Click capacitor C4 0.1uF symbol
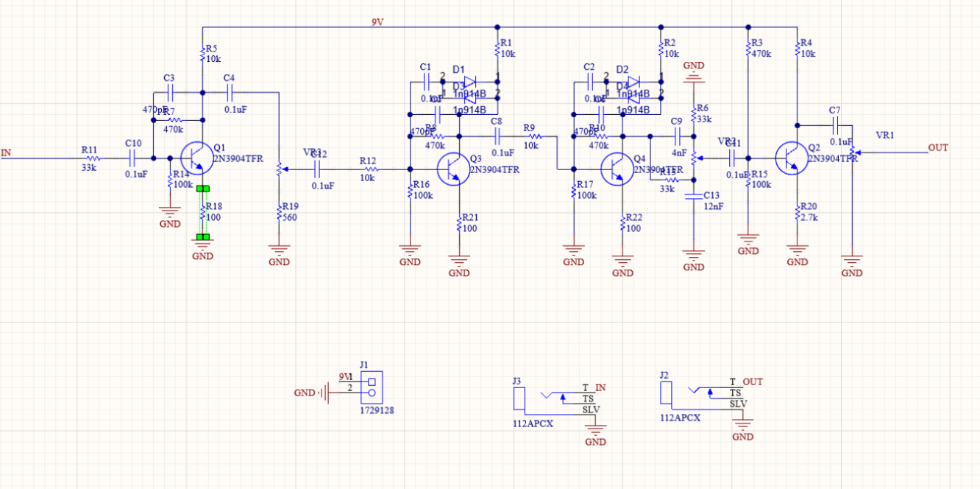 (230, 93)
